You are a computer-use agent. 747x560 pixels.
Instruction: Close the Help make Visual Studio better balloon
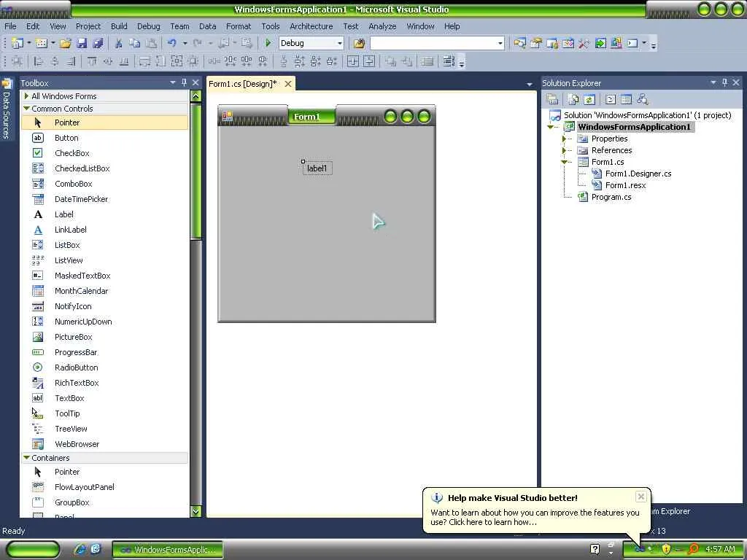tap(640, 497)
